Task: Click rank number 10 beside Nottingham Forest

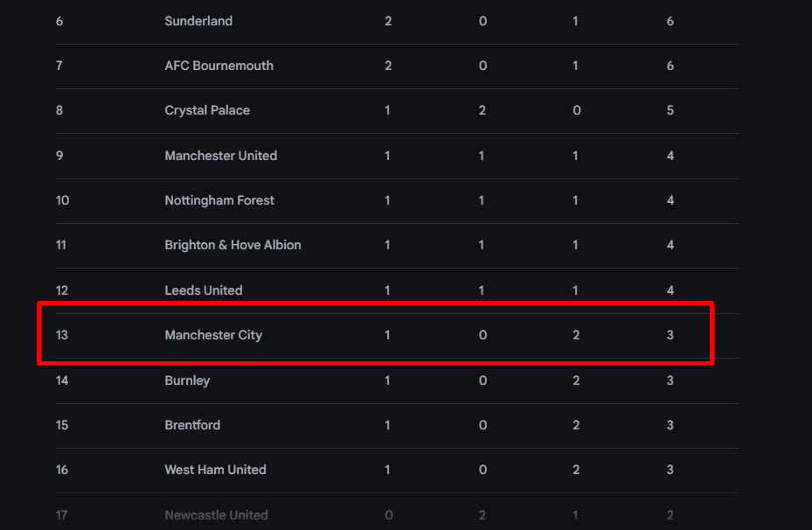Action: tap(63, 200)
